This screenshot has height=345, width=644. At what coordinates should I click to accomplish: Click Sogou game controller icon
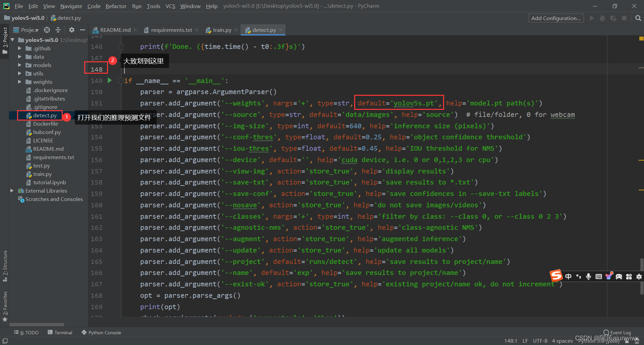(x=619, y=276)
